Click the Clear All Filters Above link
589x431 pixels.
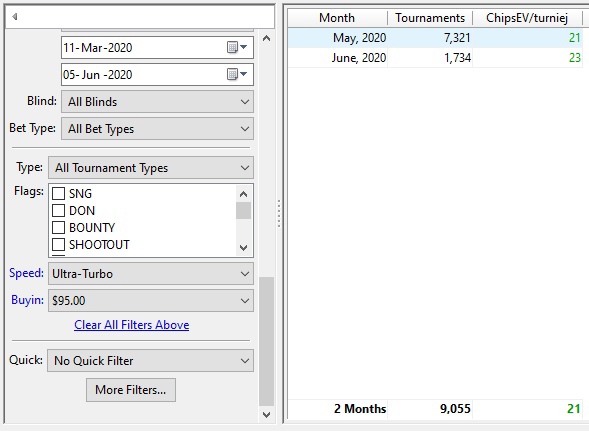click(x=131, y=325)
